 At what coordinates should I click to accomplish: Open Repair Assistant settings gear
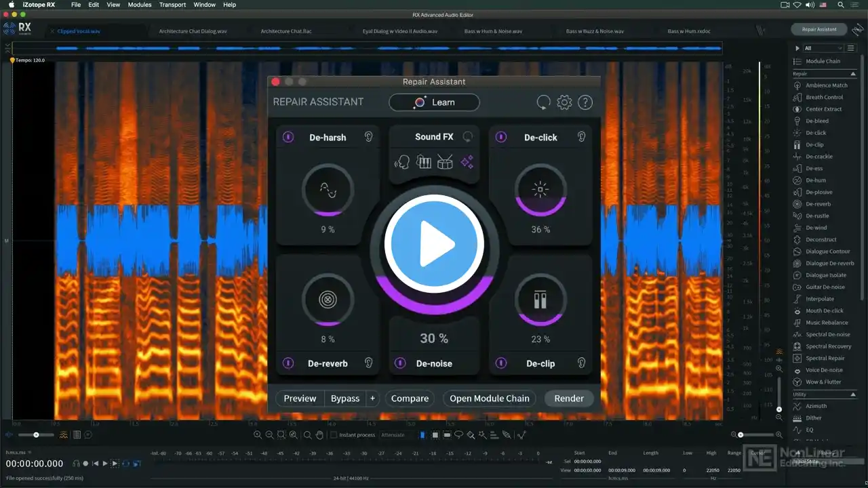[564, 102]
